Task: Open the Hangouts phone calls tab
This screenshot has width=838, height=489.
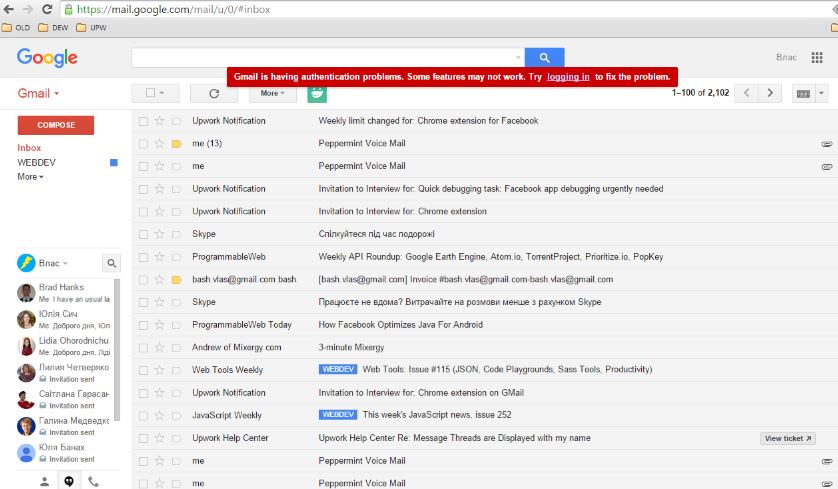Action: pos(94,481)
